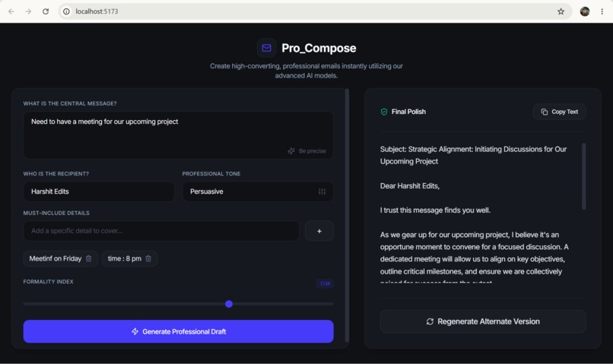
Task: Click the recipient field 'Harshit Edits'
Action: click(99, 191)
